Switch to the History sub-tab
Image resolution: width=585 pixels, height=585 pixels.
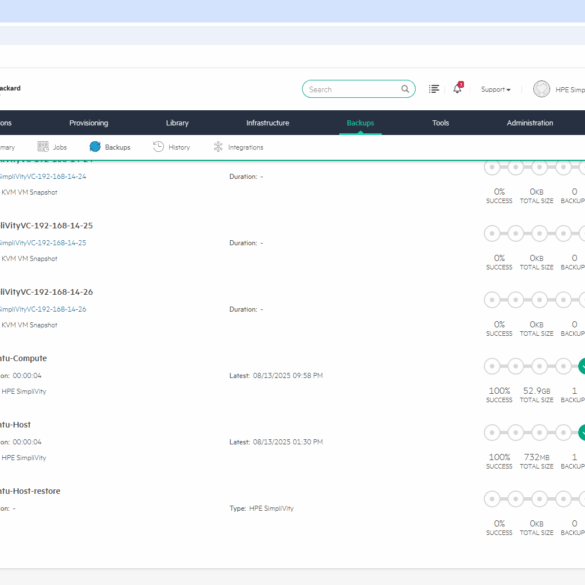pyautogui.click(x=179, y=147)
